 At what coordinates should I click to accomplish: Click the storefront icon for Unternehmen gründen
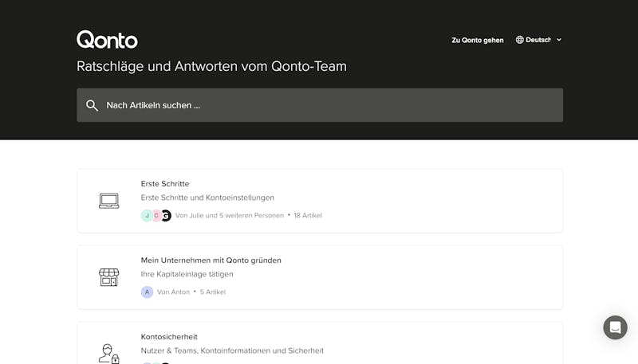pos(109,277)
